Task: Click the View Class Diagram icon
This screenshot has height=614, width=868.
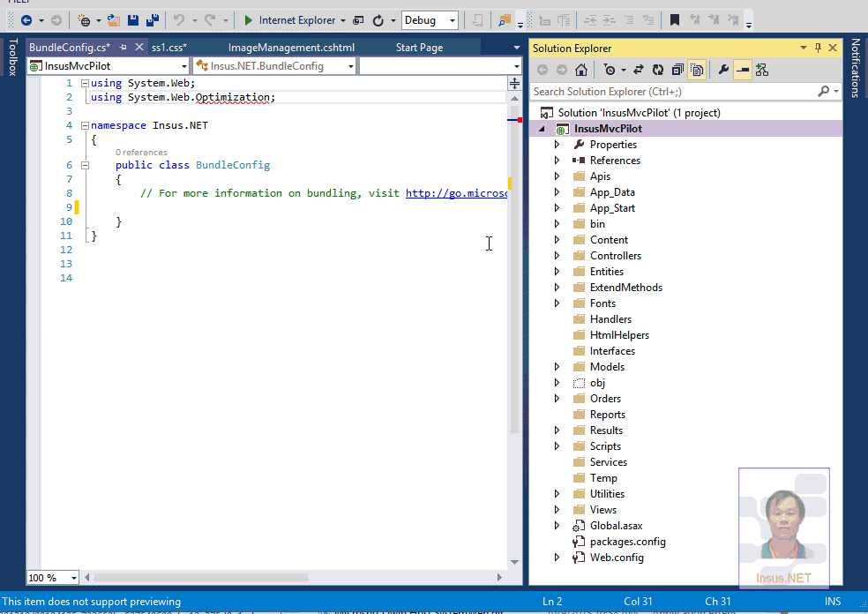Action: [762, 70]
